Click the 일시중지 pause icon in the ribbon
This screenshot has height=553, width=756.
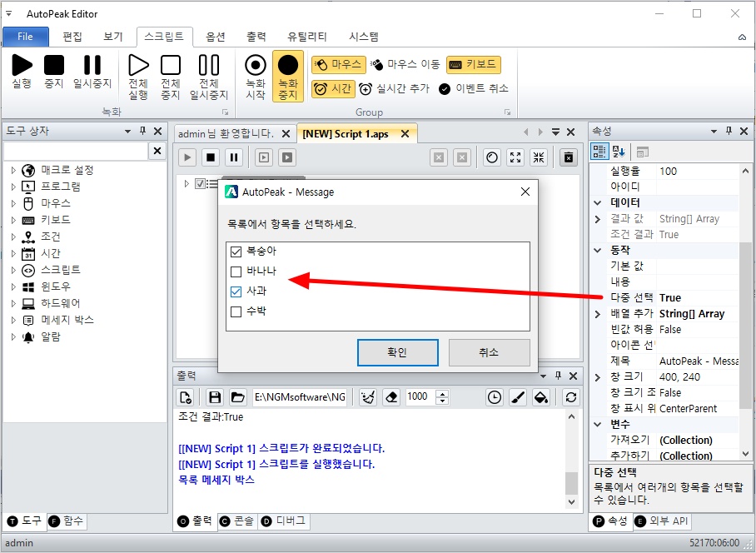coord(92,65)
